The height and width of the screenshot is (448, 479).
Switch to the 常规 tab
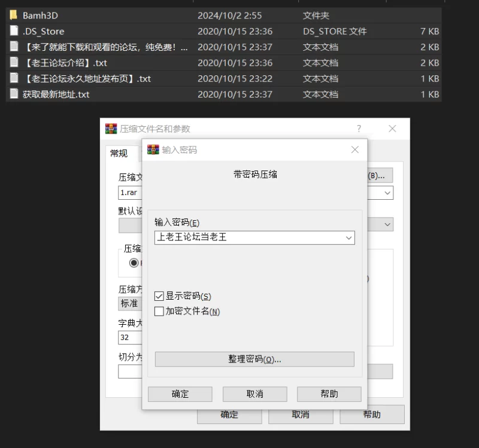[x=119, y=153]
